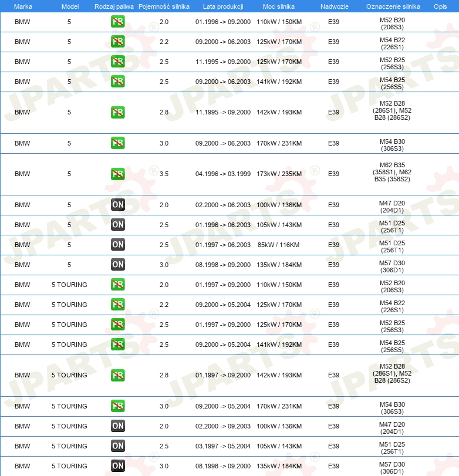Screen dimensions: 459x476
Task: Click the date range 01.1997 -> 06.2003
Action: coord(223,245)
